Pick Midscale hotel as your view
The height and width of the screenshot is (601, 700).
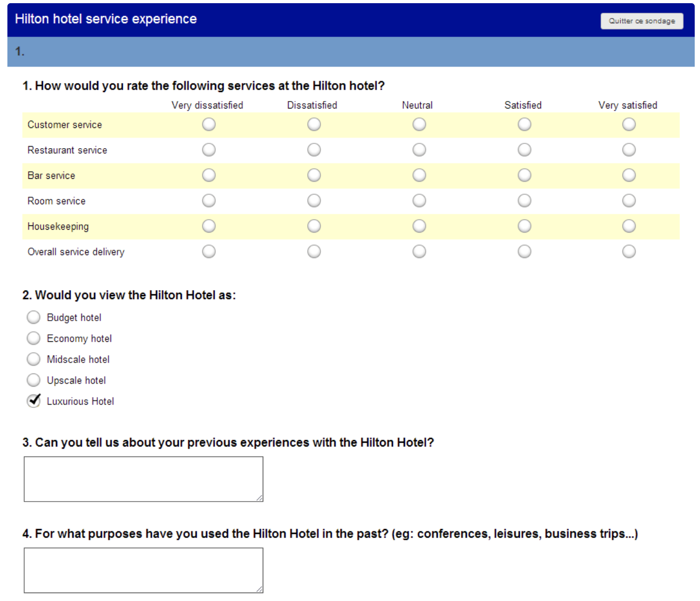pos(33,359)
